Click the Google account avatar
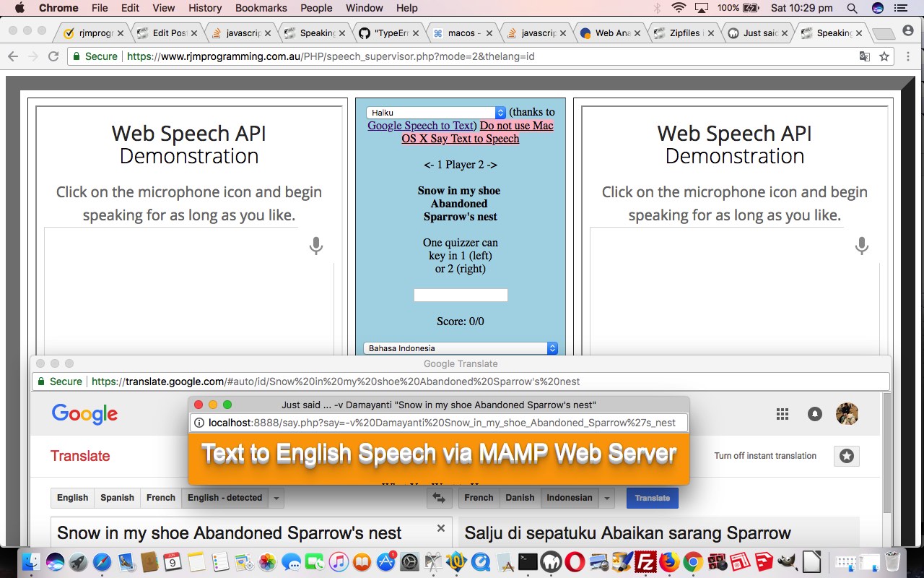This screenshot has width=924, height=578. [847, 414]
